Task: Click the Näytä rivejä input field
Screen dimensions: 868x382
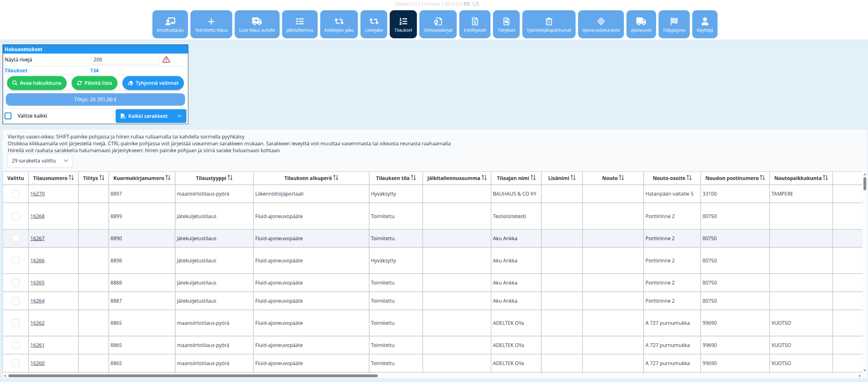Action: 125,60
